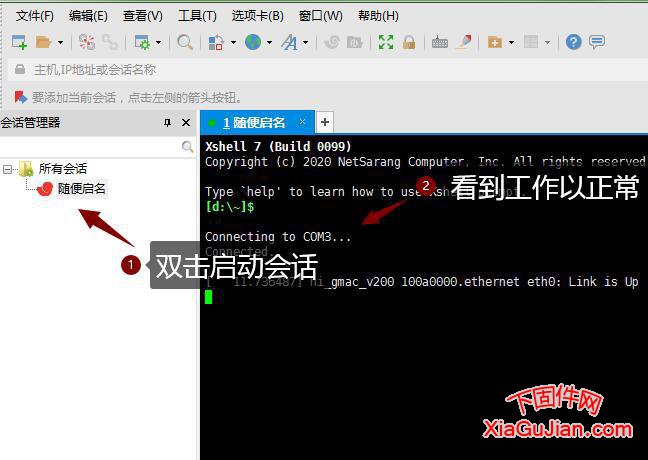648x460 pixels.
Task: Open the 窗口(W) menu
Action: click(x=321, y=16)
